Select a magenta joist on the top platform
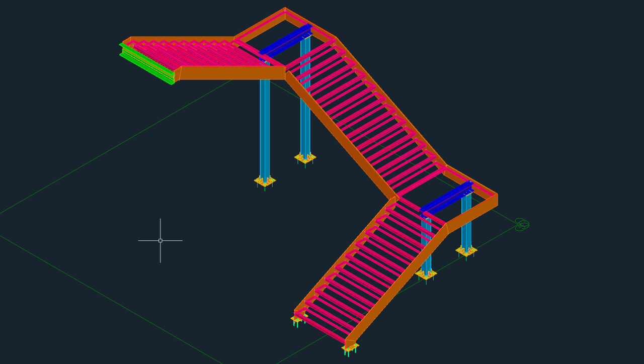This screenshot has height=364, width=644. click(x=191, y=55)
